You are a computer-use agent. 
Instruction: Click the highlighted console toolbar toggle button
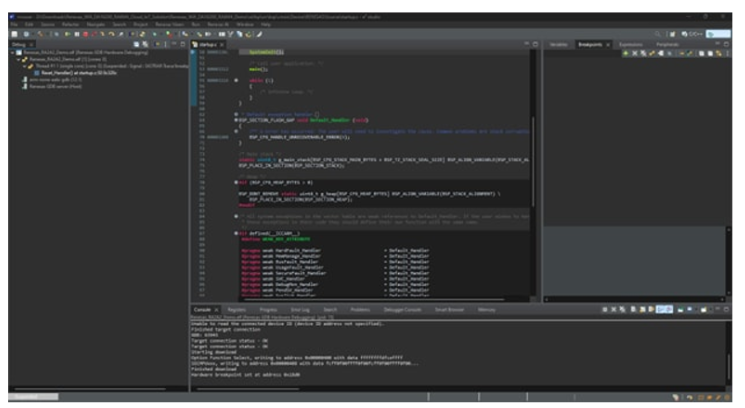(664, 309)
